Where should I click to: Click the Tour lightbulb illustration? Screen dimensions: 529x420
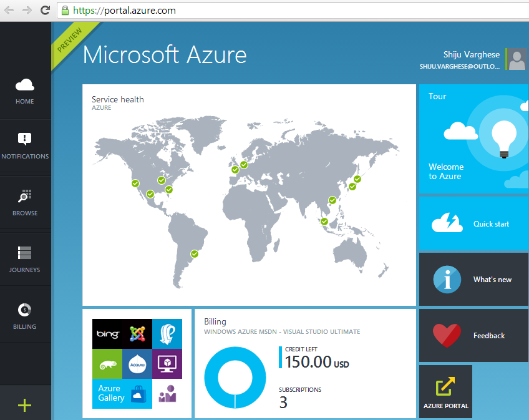[x=504, y=139]
